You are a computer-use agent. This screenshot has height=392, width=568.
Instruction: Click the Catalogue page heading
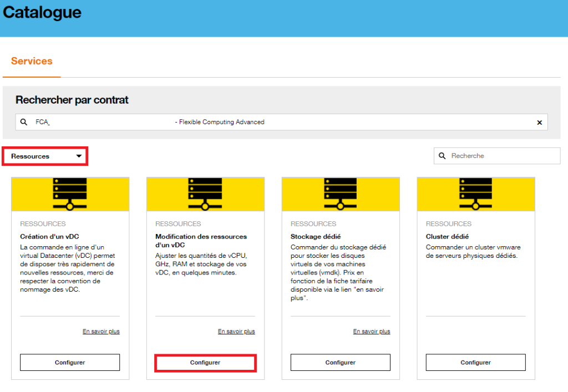tap(42, 12)
